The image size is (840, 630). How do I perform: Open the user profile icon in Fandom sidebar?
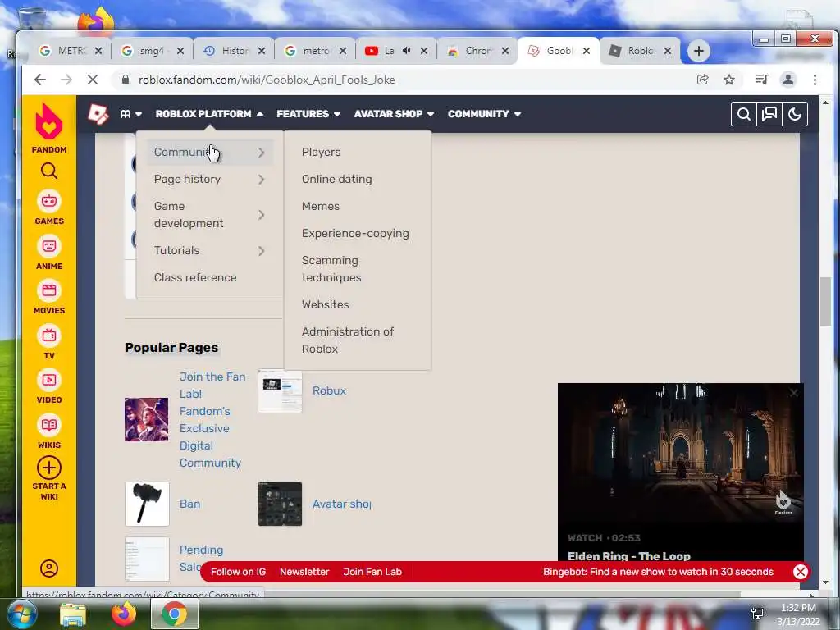48,568
